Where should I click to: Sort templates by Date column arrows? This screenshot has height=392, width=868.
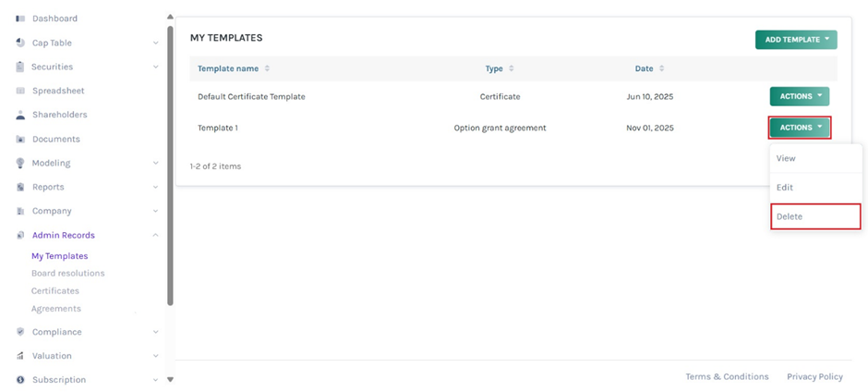click(661, 68)
